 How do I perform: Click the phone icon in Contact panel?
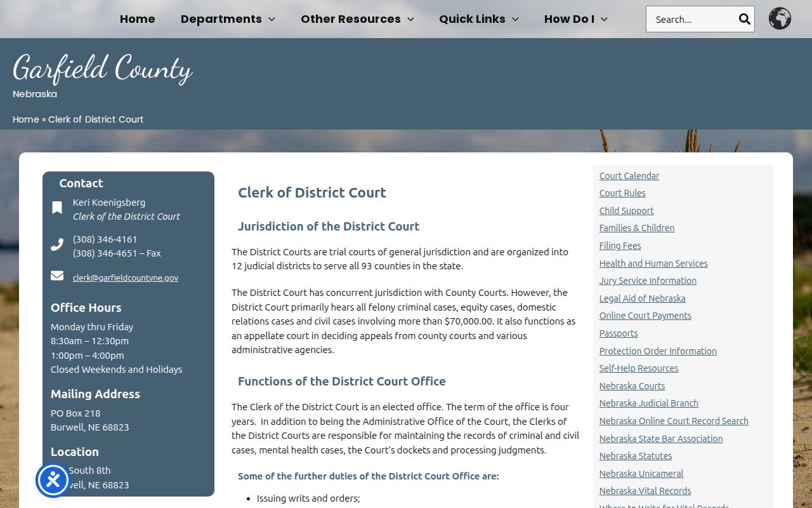tap(57, 244)
